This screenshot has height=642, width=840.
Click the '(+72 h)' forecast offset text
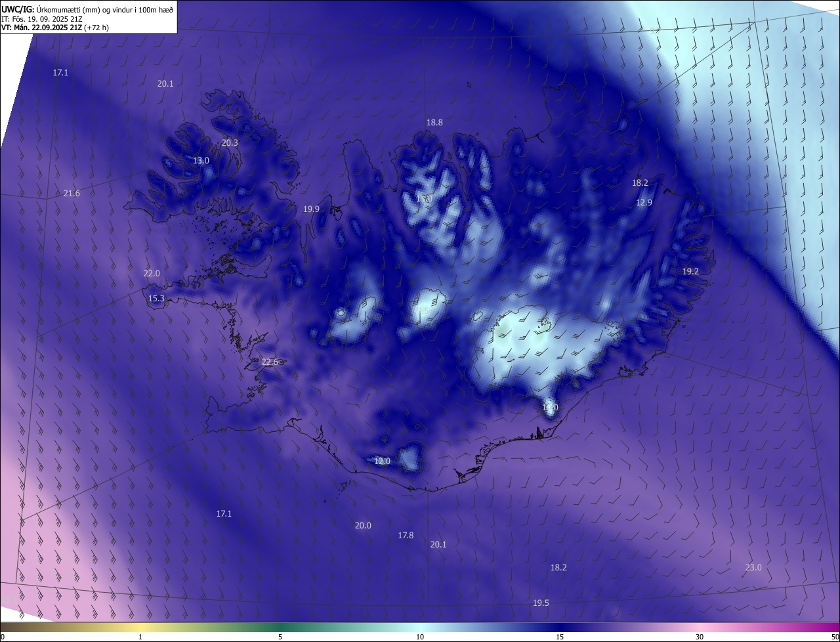click(x=98, y=28)
